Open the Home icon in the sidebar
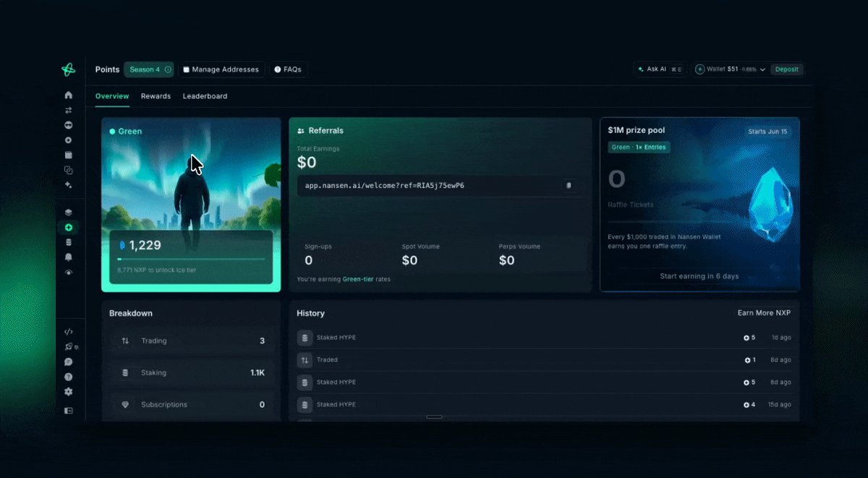This screenshot has height=478, width=868. click(69, 95)
